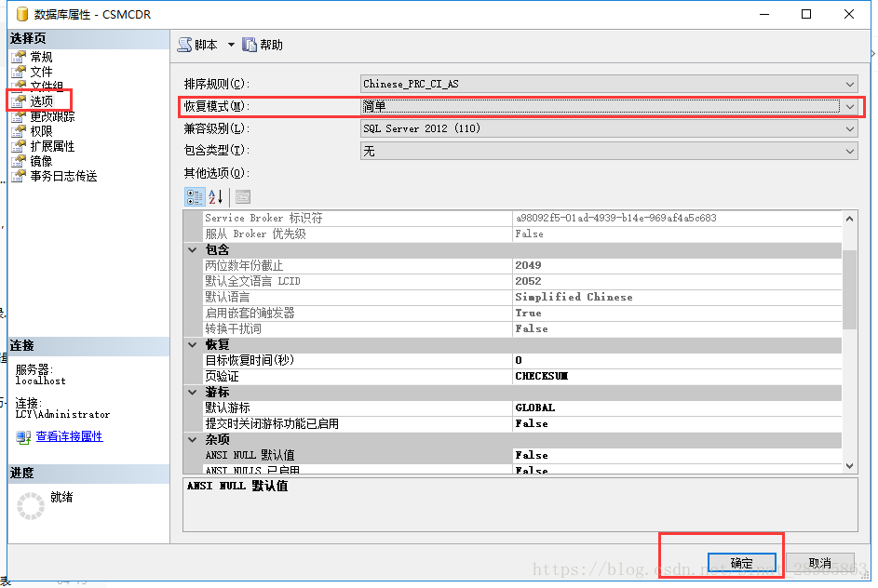878x588 pixels.
Task: Select the 两位数年份截止 row
Action: tap(522, 266)
